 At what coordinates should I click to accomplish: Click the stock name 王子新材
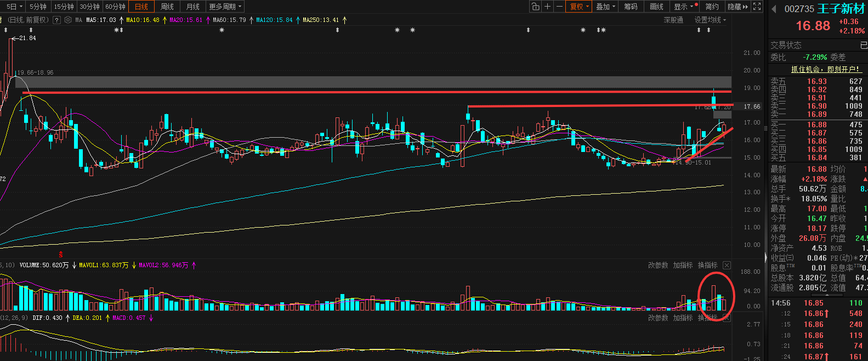(x=841, y=9)
